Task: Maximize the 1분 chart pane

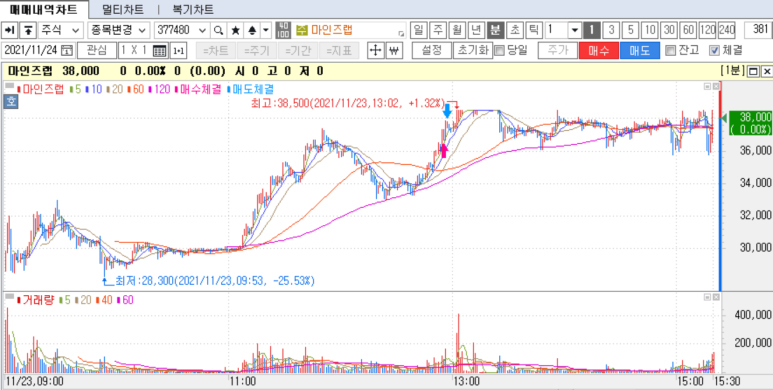Action: (x=753, y=72)
